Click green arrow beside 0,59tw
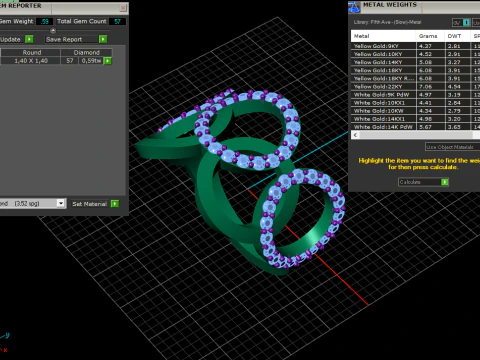 pyautogui.click(x=108, y=61)
